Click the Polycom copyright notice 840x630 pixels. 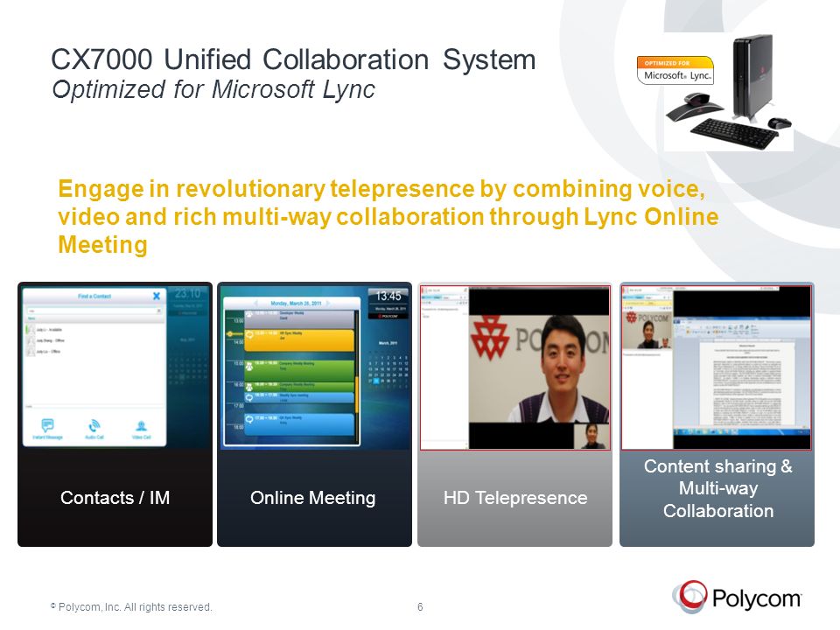point(131,607)
